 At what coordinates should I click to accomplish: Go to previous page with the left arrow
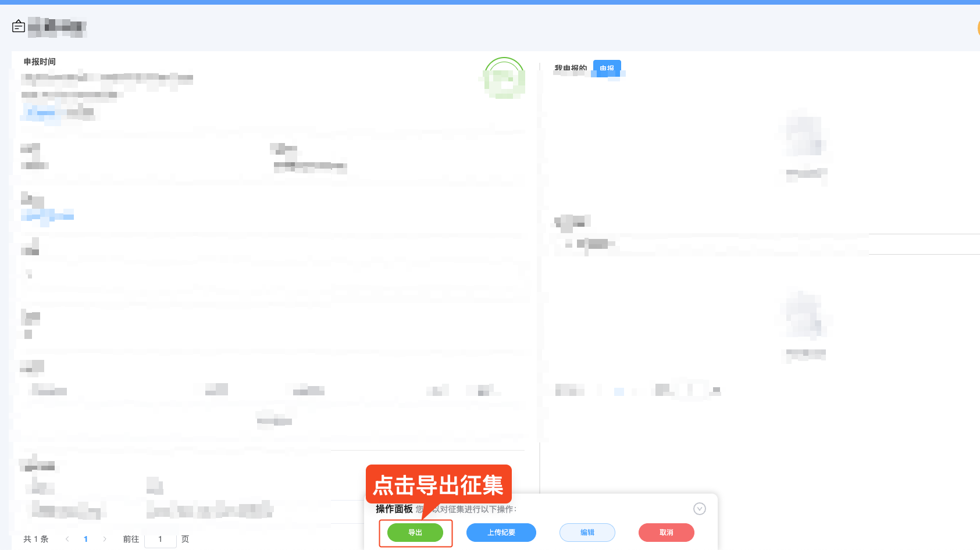67,539
